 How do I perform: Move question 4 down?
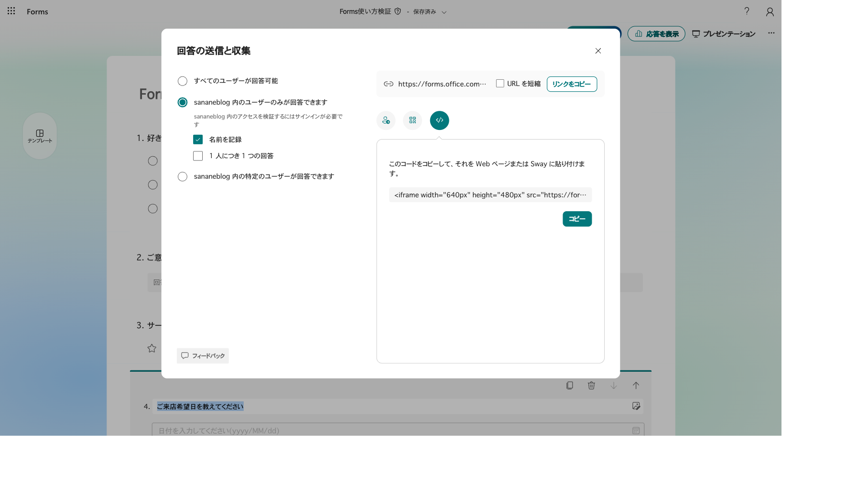click(614, 385)
